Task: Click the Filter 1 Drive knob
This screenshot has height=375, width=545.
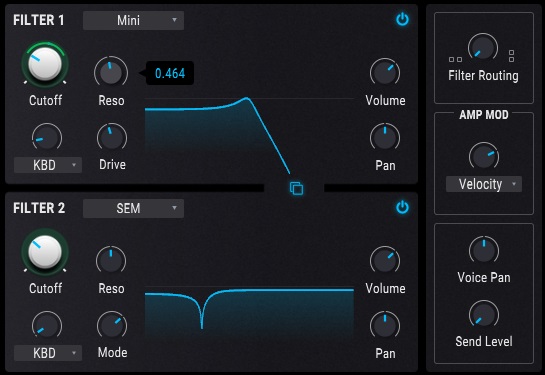Action: pyautogui.click(x=112, y=138)
